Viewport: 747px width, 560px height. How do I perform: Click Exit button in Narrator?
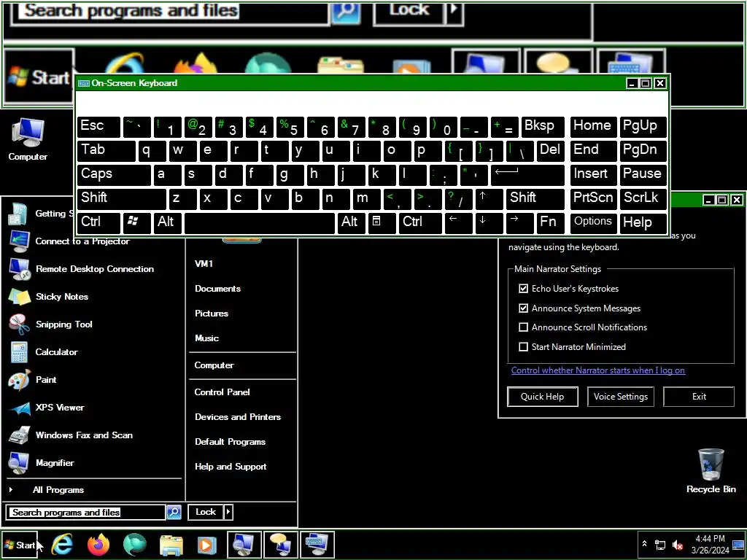tap(699, 397)
